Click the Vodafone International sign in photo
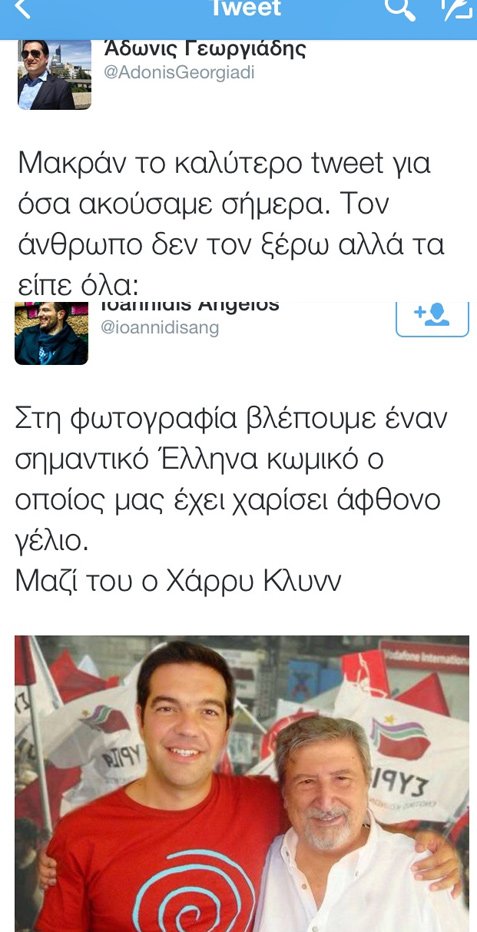This screenshot has width=477, height=932. (424, 657)
